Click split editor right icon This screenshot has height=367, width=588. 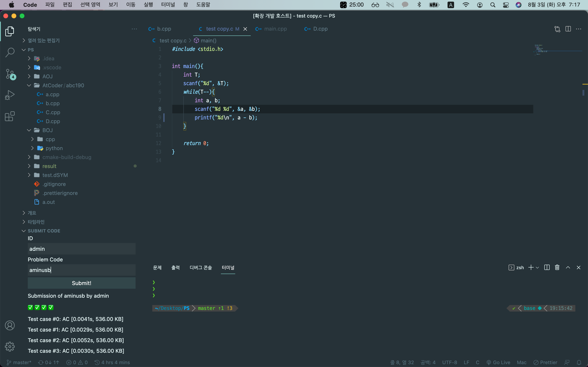pos(568,29)
